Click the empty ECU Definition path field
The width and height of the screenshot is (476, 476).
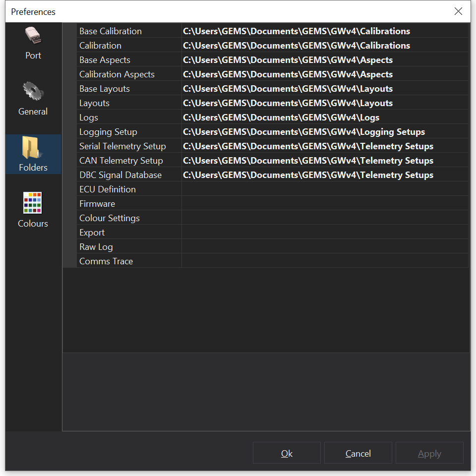(324, 189)
